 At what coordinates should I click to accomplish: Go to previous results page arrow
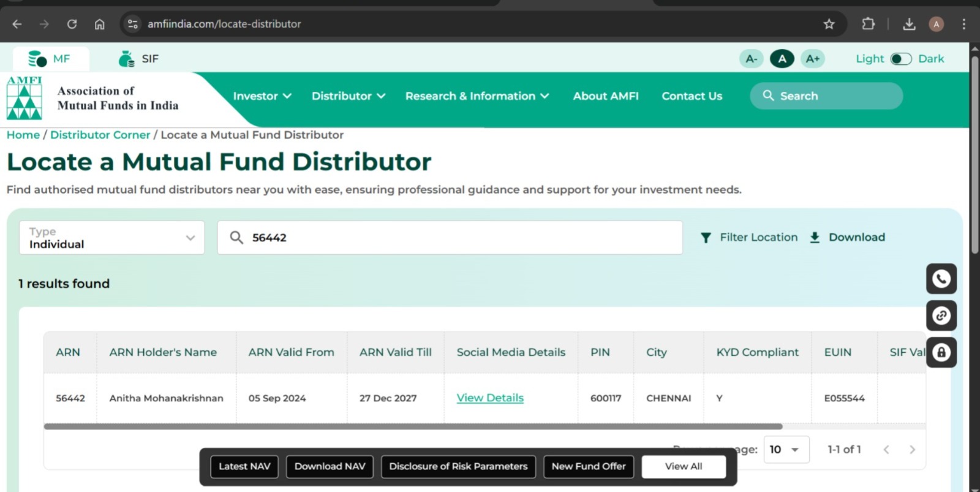(x=886, y=450)
